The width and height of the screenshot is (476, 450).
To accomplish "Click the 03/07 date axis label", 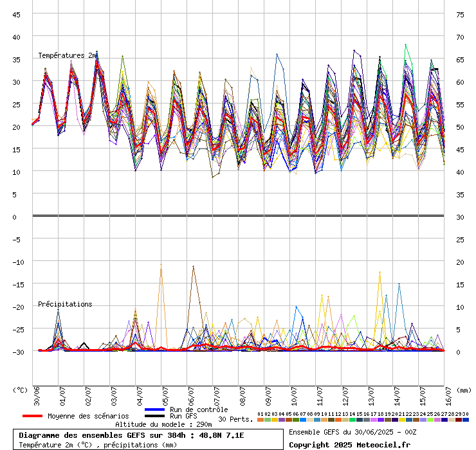I will click(x=114, y=396).
